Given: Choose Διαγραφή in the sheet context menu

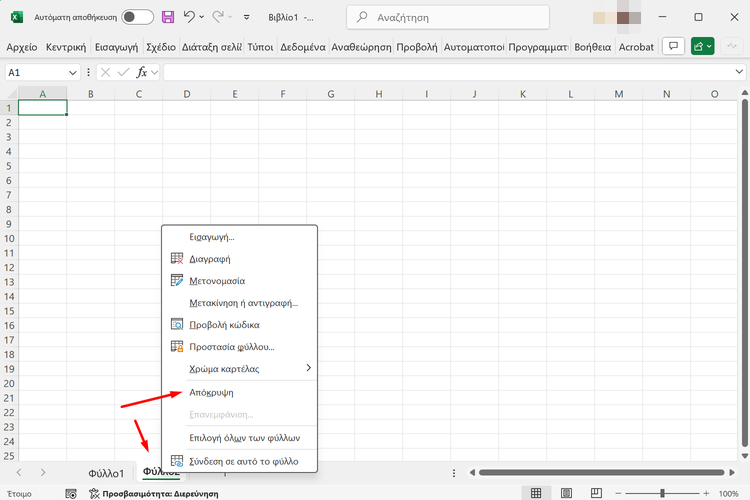Looking at the screenshot, I should (x=239, y=259).
